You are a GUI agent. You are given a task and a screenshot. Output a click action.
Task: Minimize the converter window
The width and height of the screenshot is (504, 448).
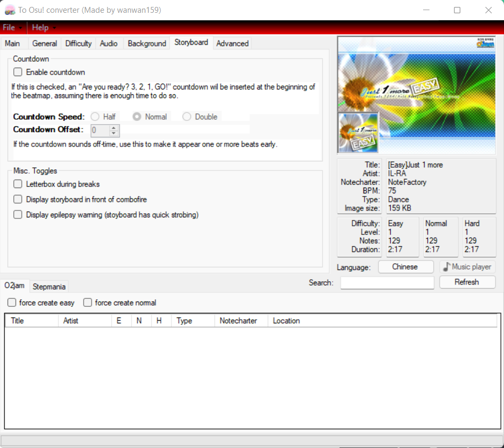pyautogui.click(x=426, y=10)
